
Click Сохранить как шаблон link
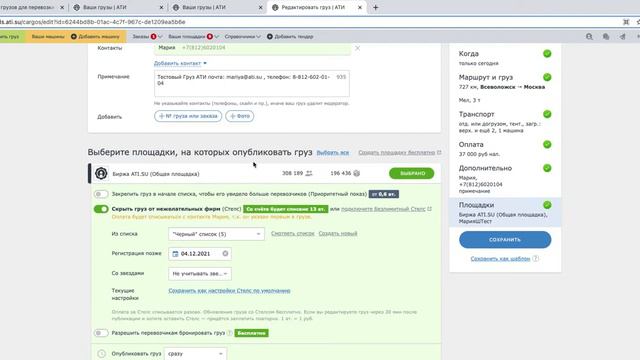500,258
